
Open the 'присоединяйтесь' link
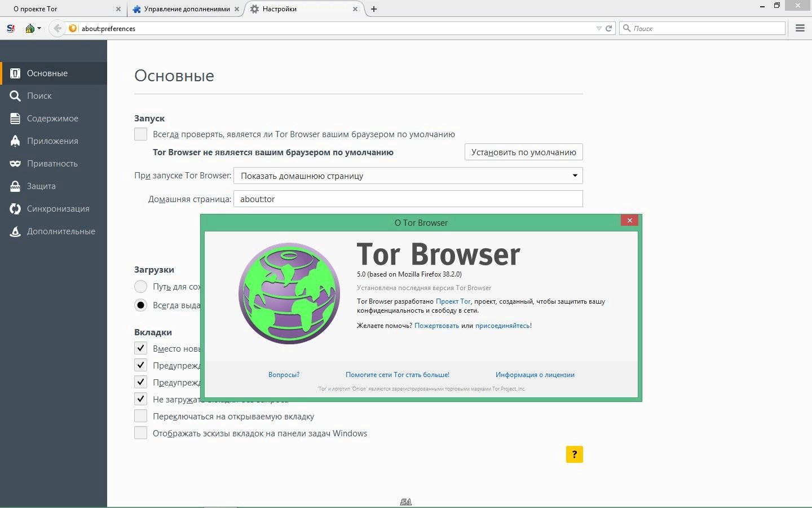502,326
